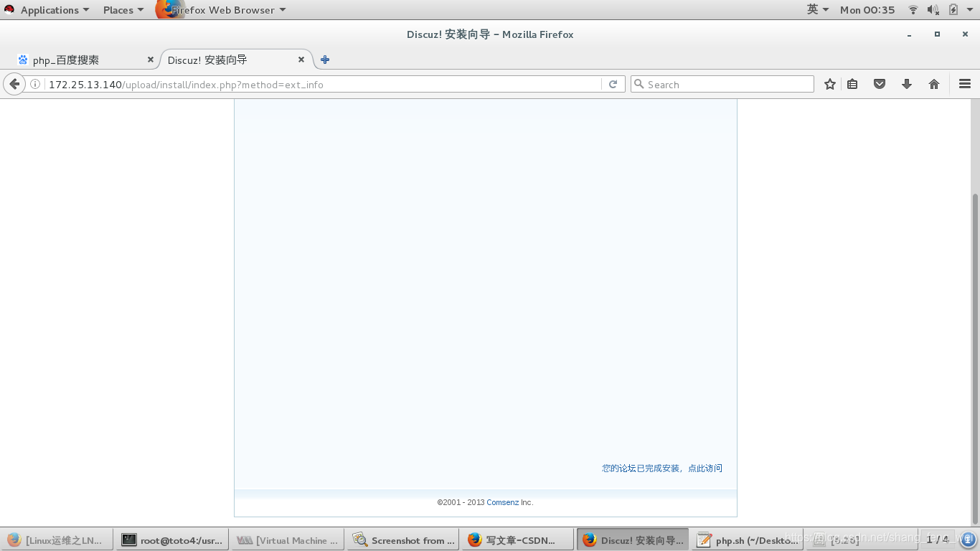
Task: Expand the system menu arrow
Action: pyautogui.click(x=969, y=10)
